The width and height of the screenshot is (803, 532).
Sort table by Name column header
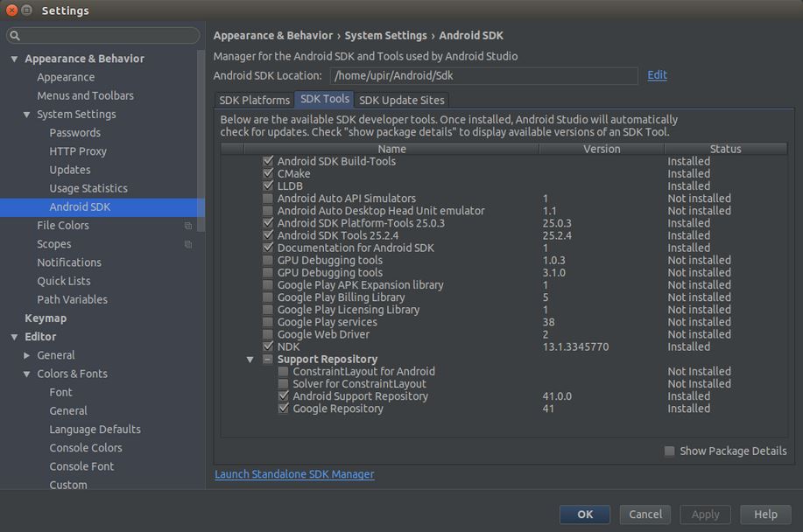(391, 149)
